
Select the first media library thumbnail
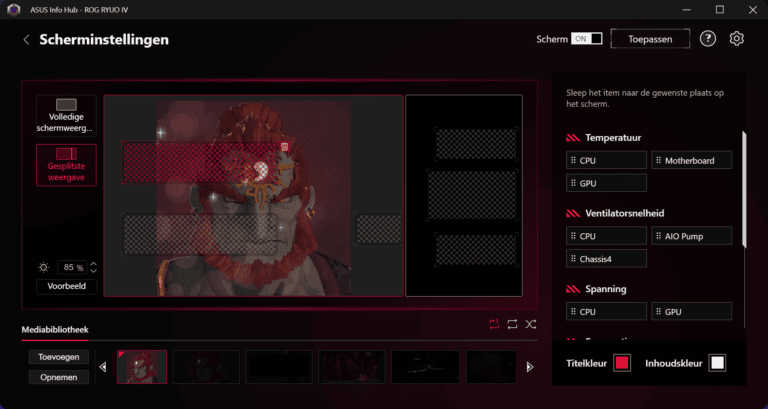[142, 367]
